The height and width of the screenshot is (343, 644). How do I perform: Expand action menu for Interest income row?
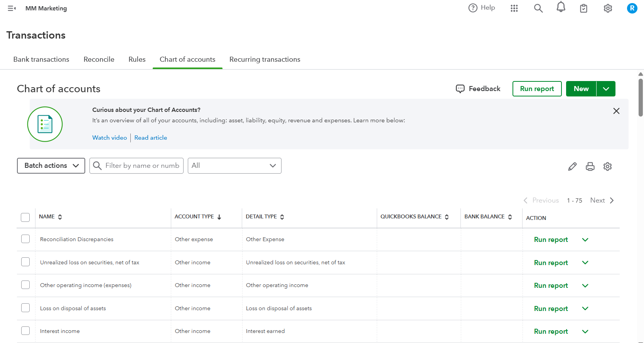point(585,331)
